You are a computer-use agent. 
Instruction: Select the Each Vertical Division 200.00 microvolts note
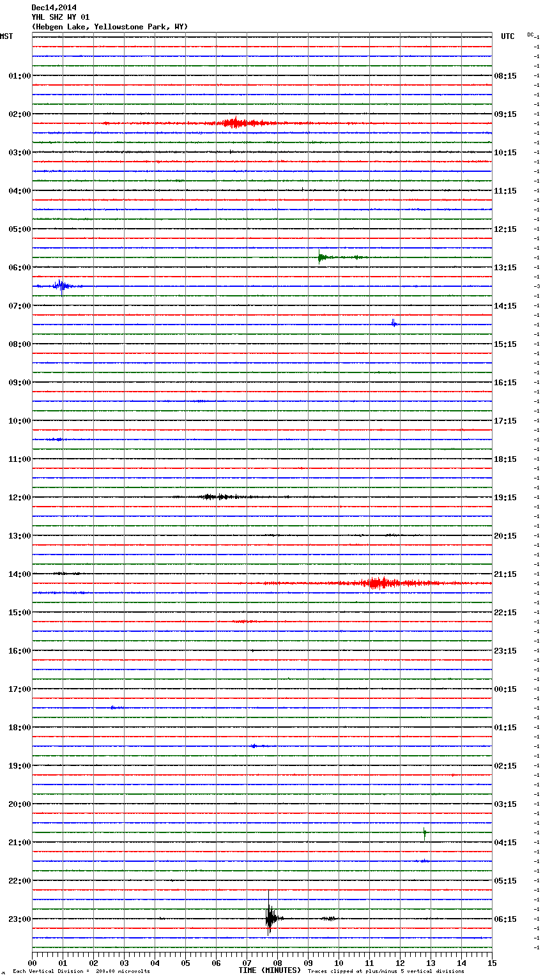click(81, 972)
